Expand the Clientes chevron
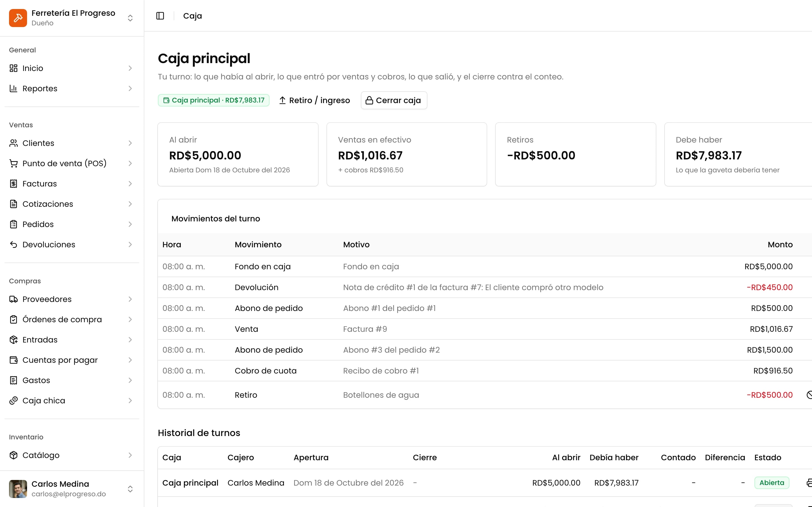The image size is (812, 507). [x=130, y=143]
